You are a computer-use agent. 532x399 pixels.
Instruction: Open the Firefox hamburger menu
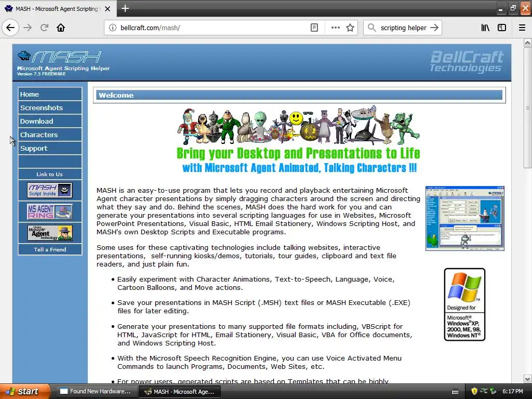click(x=522, y=28)
